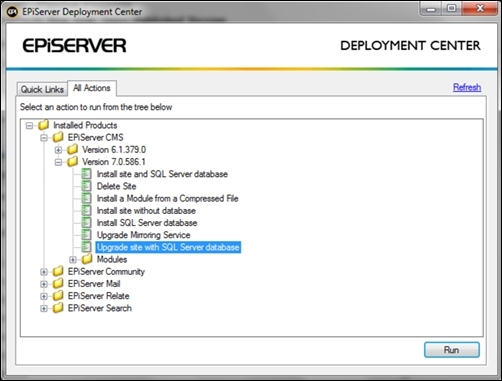This screenshot has height=381, width=502.
Task: Click the script icon beside Delete Site
Action: click(x=86, y=186)
